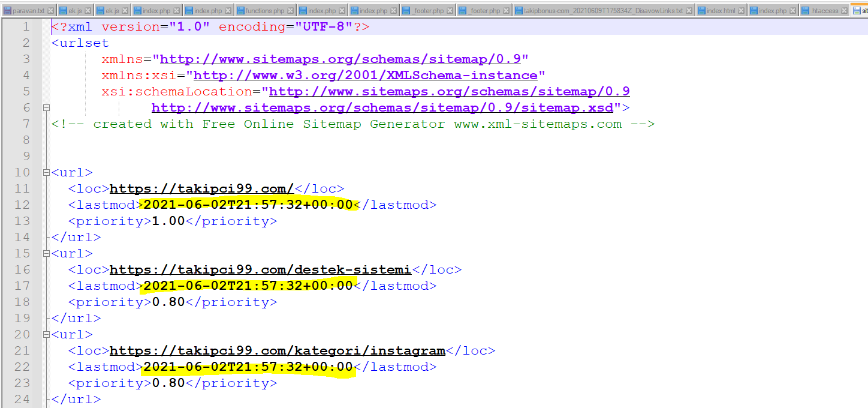Open the functions.php tab

[264, 11]
